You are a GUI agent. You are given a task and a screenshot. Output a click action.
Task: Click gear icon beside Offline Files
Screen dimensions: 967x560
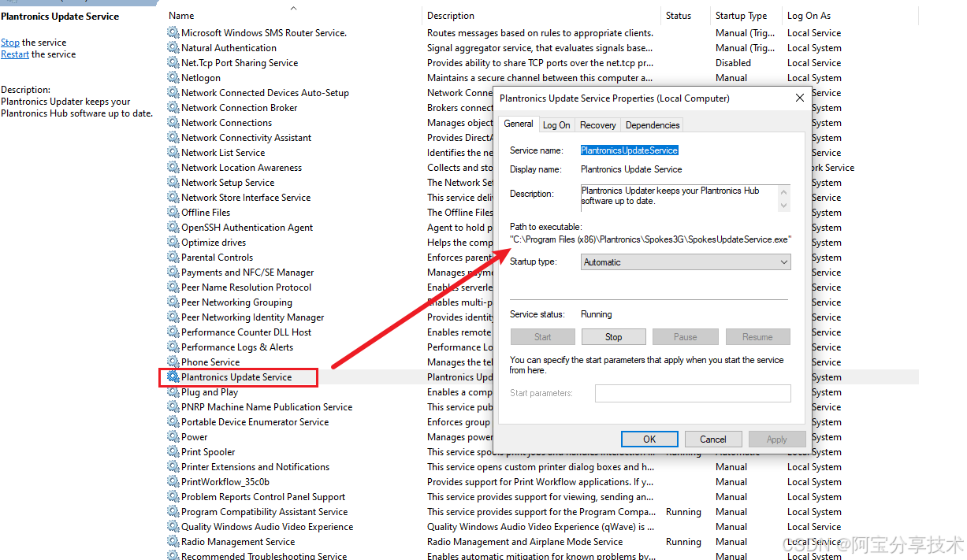pyautogui.click(x=173, y=213)
